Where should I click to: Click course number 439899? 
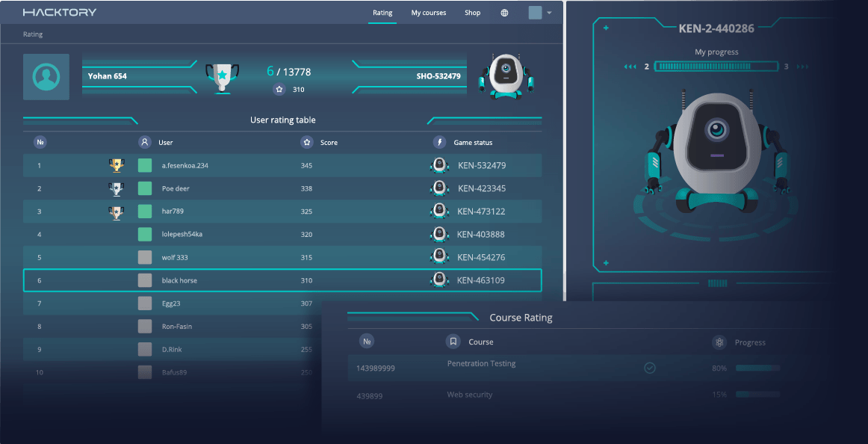click(369, 396)
